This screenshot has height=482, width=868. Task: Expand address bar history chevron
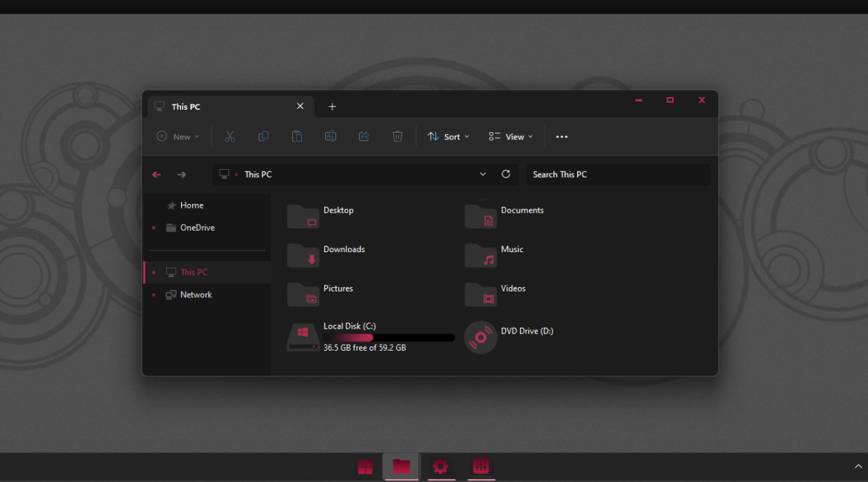point(483,174)
